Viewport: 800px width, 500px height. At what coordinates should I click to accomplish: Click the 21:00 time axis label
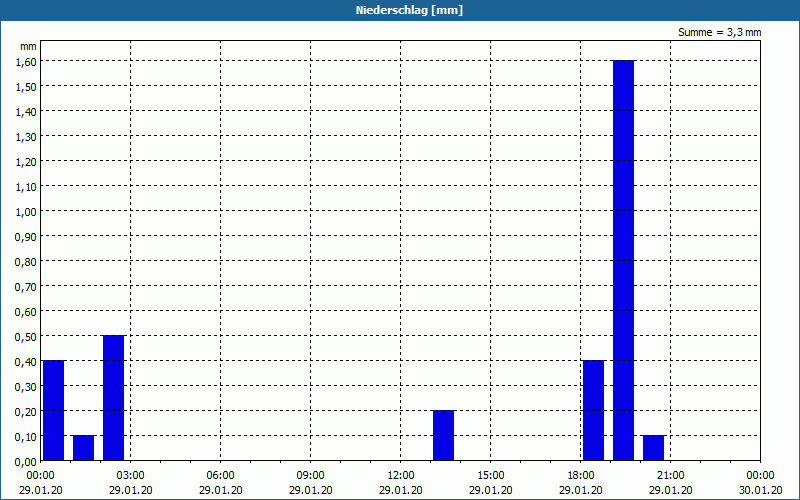coord(670,476)
